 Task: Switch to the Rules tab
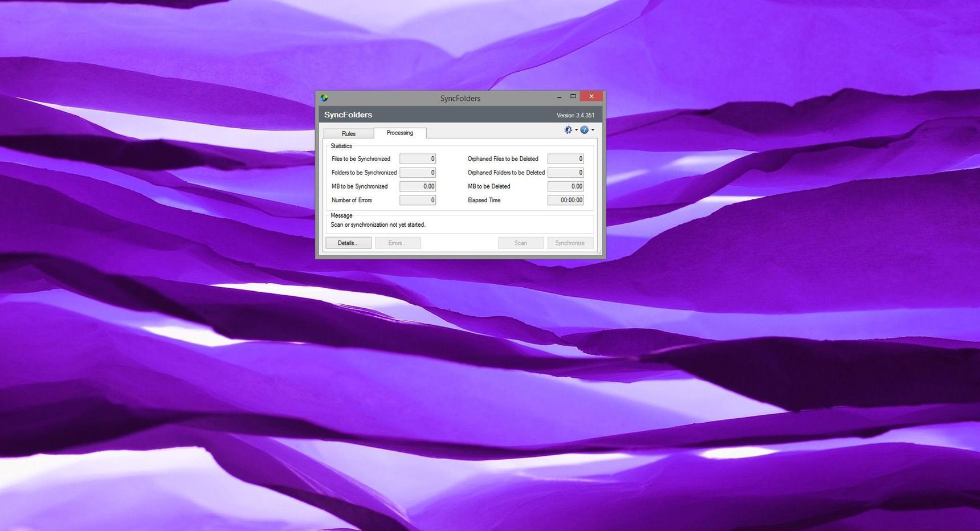[x=349, y=133]
